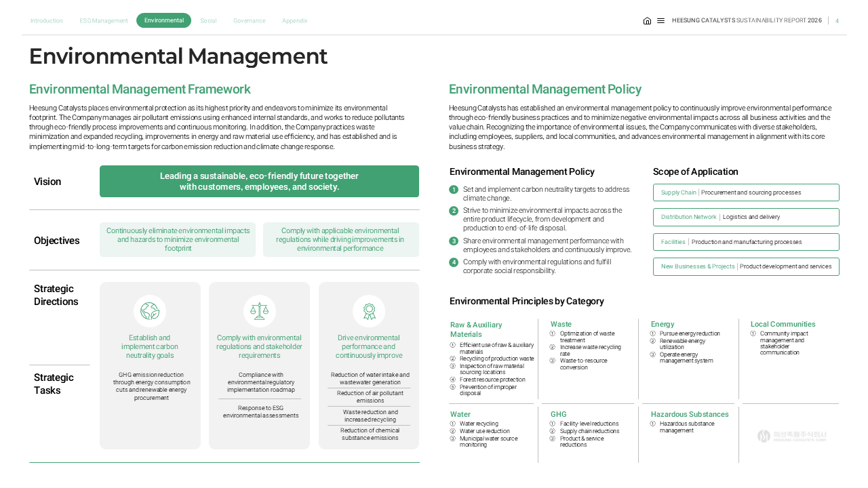Click the 'Environmental Management Framework' green heading
This screenshot has height=488, width=868.
[x=140, y=89]
